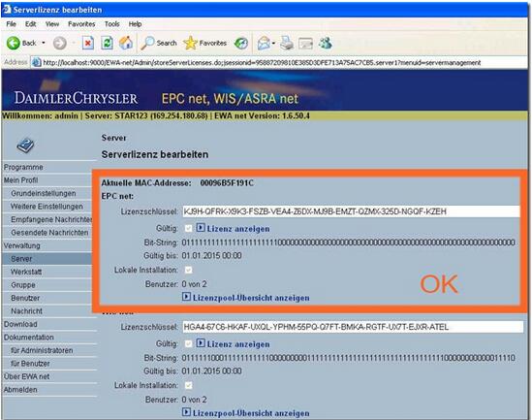This screenshot has height=420, width=532.
Task: Select Verwaltung in the sidebar
Action: [x=21, y=245]
